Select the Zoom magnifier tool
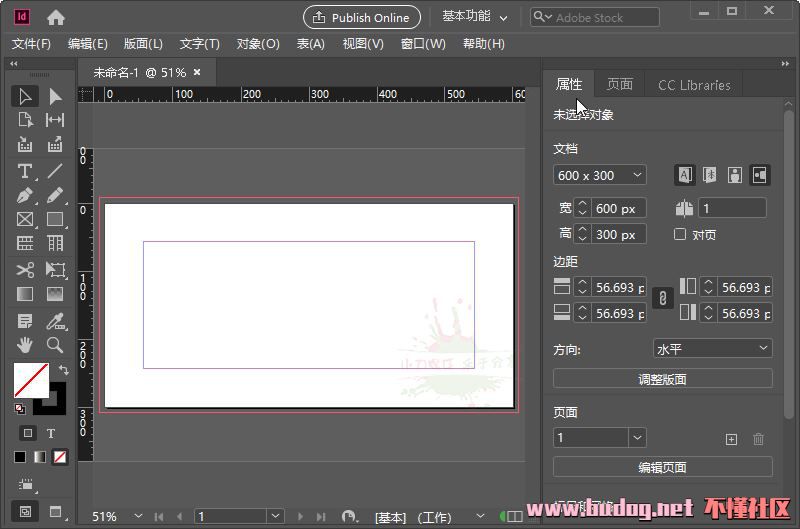The height and width of the screenshot is (529, 800). 55,345
